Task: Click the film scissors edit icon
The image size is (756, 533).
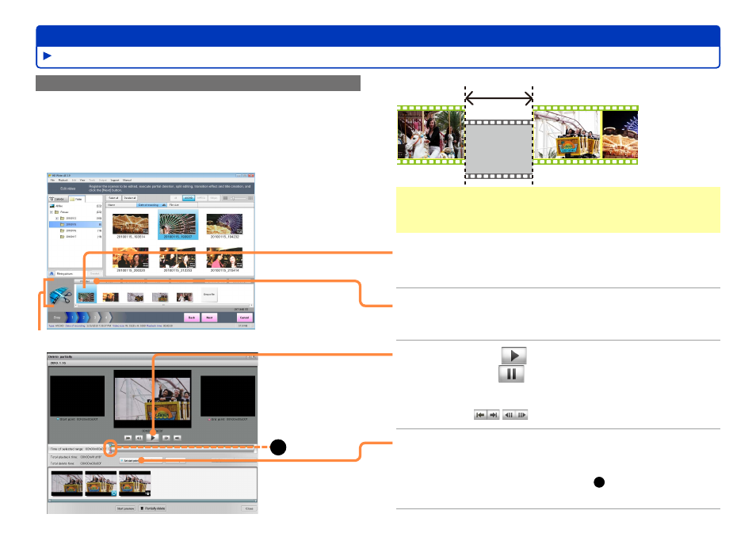Action: pos(59,295)
